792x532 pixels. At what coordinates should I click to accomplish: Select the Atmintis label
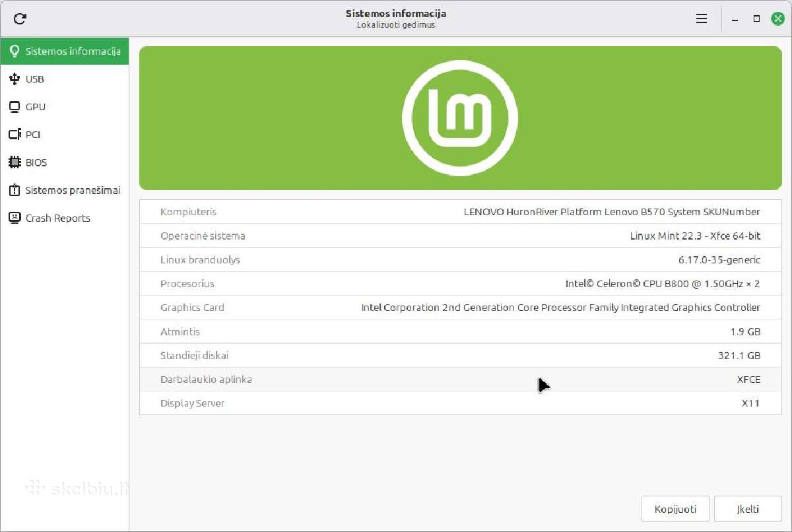180,331
